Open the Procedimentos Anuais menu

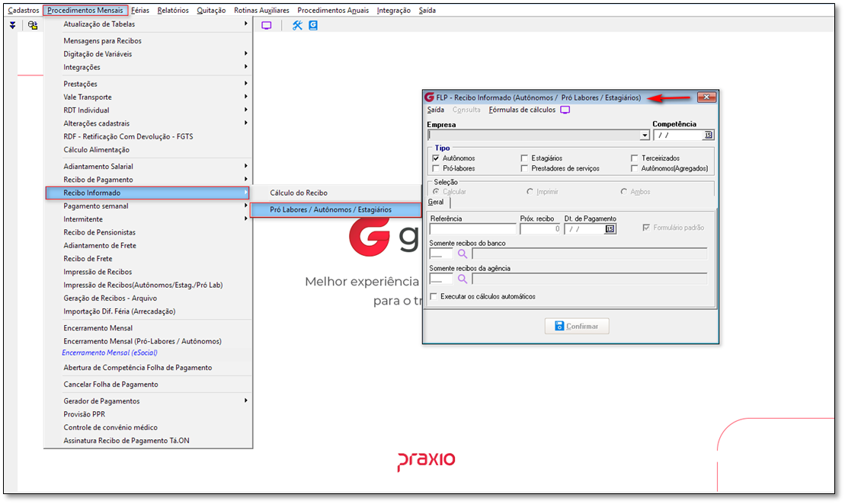tap(333, 10)
